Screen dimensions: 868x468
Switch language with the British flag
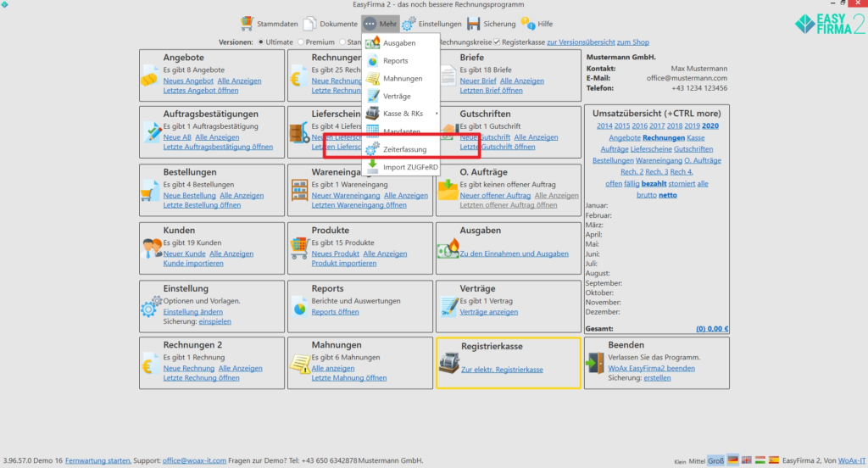[x=747, y=460]
